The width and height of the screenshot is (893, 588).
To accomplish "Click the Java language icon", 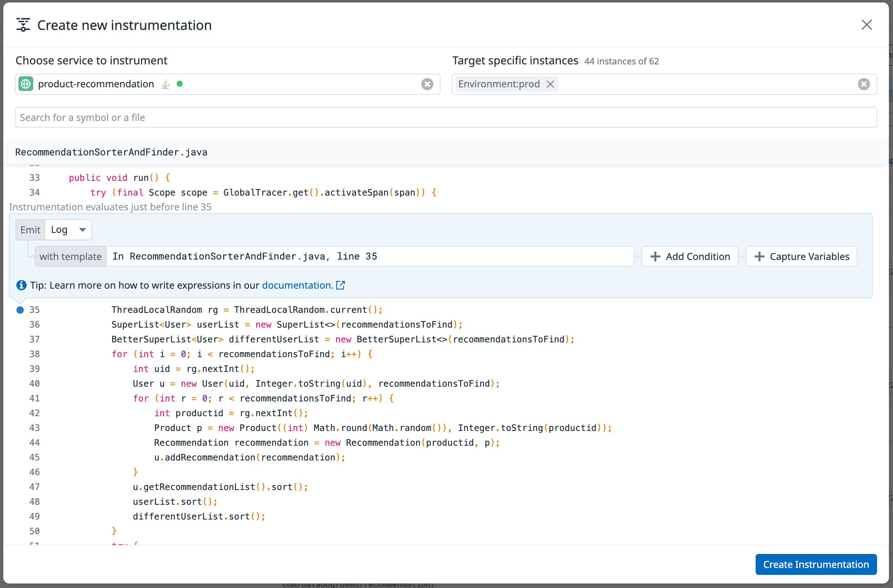I will [x=165, y=84].
